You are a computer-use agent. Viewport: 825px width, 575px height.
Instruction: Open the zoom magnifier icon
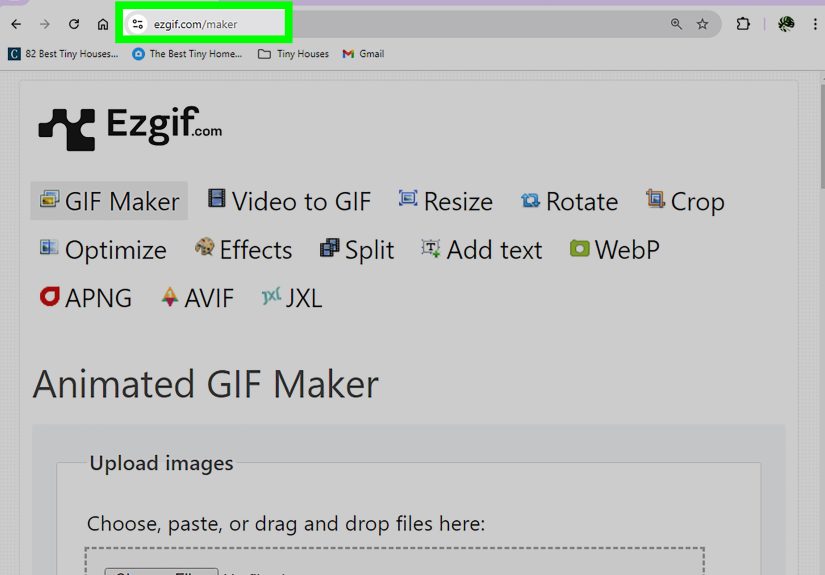[x=676, y=24]
